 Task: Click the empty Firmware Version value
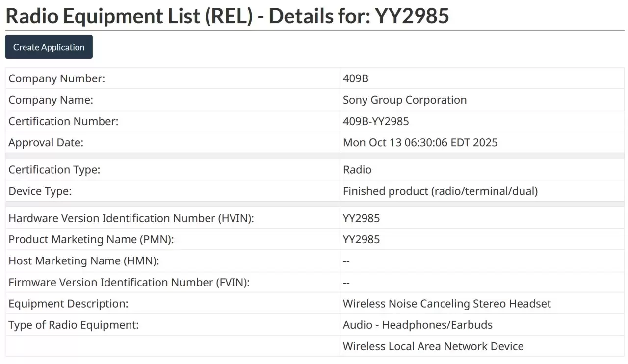346,283
